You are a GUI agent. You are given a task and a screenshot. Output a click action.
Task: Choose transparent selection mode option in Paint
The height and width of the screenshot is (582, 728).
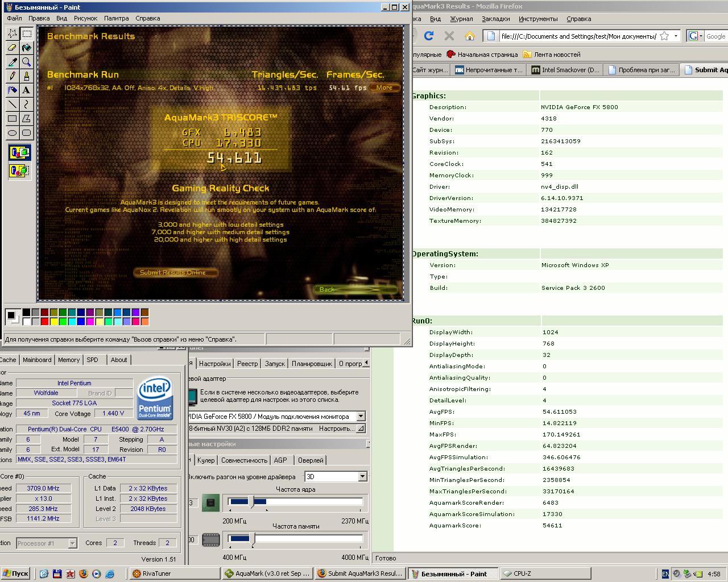click(x=19, y=170)
